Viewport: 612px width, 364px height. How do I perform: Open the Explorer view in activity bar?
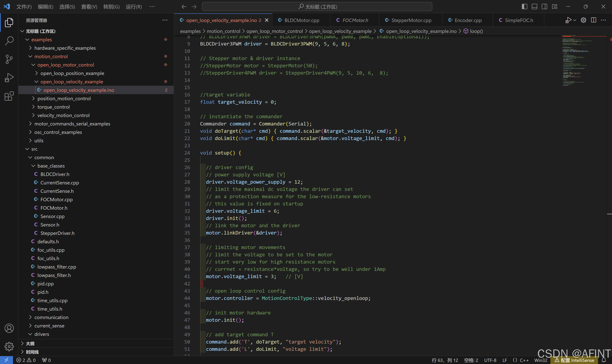pos(9,22)
